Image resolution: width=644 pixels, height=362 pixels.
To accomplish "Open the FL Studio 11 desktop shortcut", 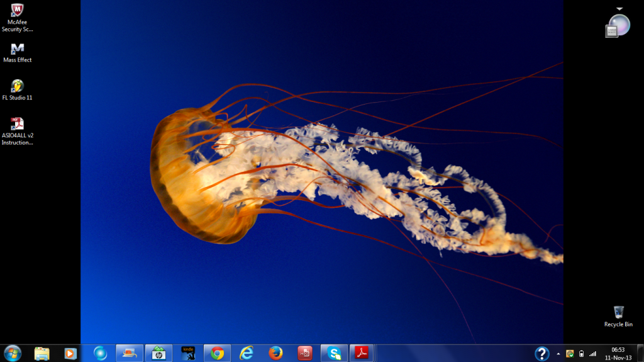I will click(18, 86).
